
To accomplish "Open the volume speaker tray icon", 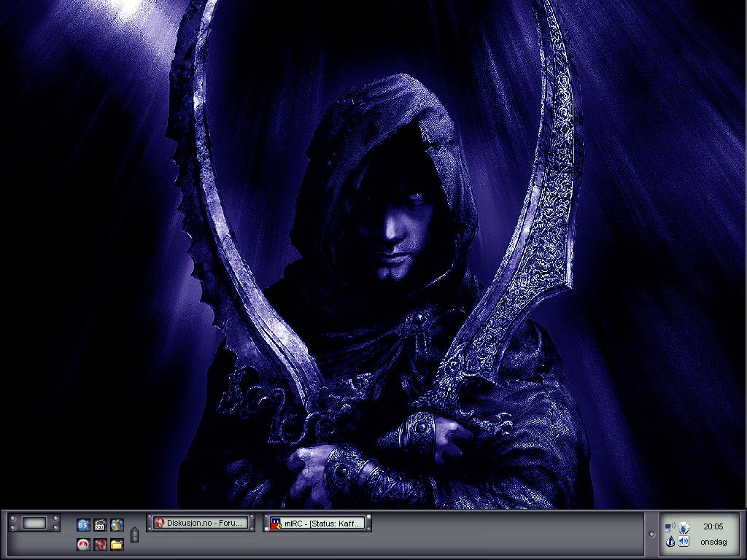I will tap(684, 541).
